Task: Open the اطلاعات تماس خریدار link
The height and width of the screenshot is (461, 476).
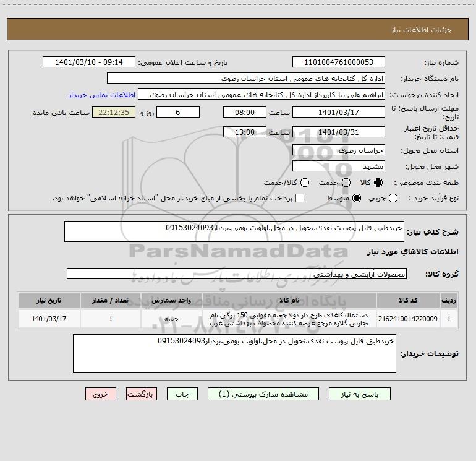Action: 102,95
